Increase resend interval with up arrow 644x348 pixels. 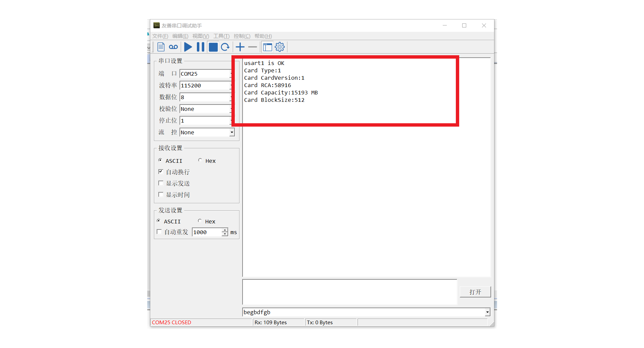pos(225,230)
